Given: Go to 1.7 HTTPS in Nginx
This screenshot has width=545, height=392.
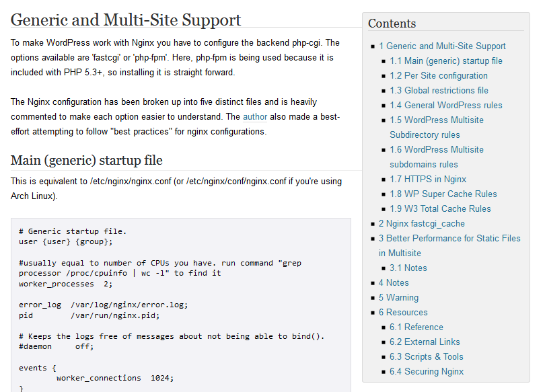Looking at the screenshot, I should pos(428,179).
